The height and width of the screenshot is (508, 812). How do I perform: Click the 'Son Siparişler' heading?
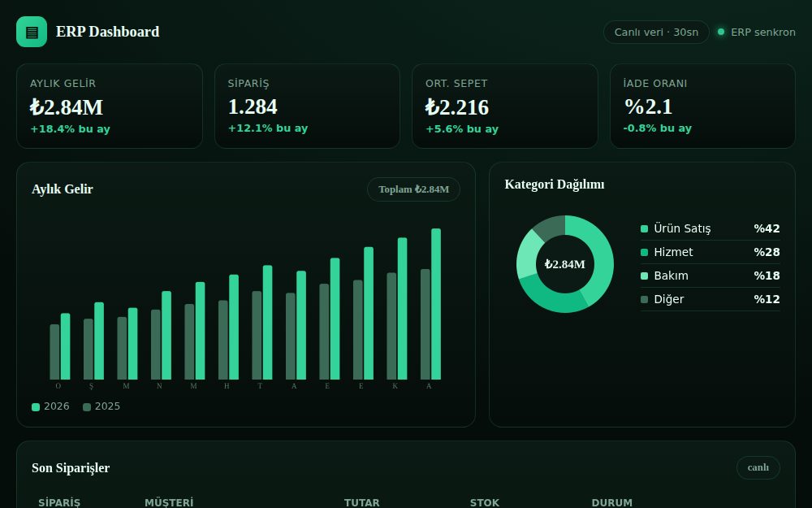71,467
